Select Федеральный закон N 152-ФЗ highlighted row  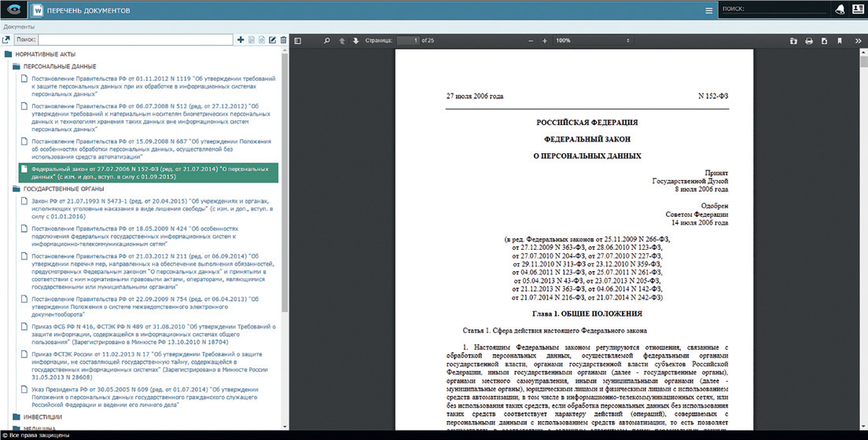tap(149, 173)
